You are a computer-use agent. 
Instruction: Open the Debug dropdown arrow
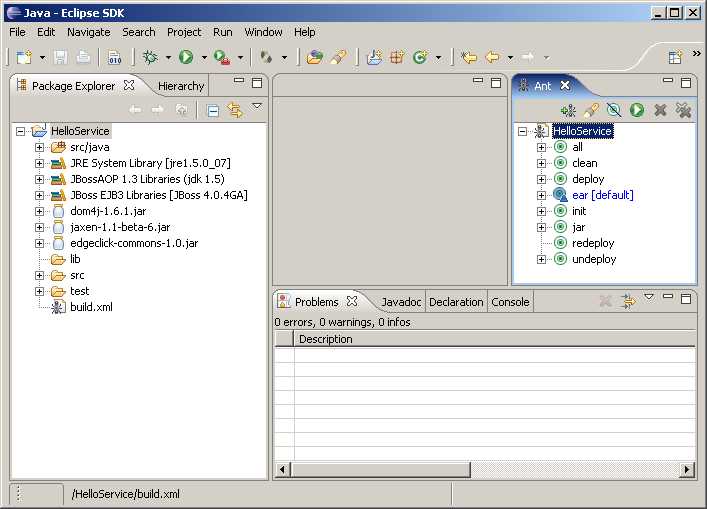pos(168,58)
